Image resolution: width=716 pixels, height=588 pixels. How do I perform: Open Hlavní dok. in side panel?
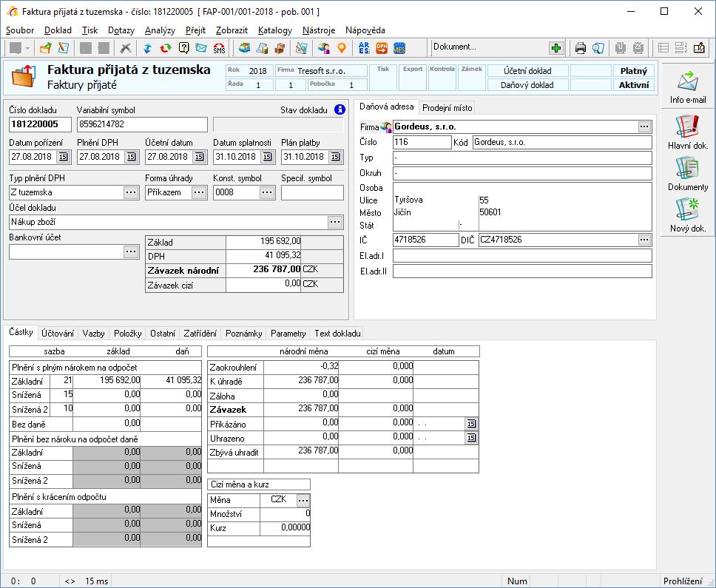[x=688, y=132]
